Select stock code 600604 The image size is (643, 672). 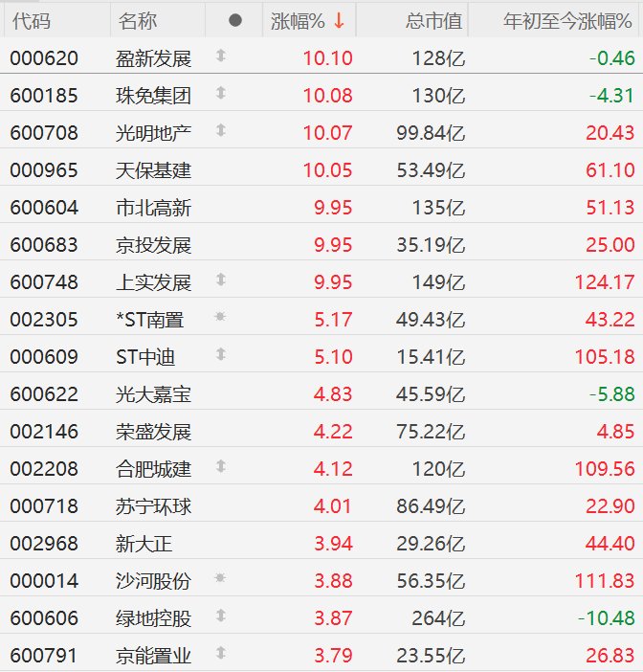pos(44,208)
